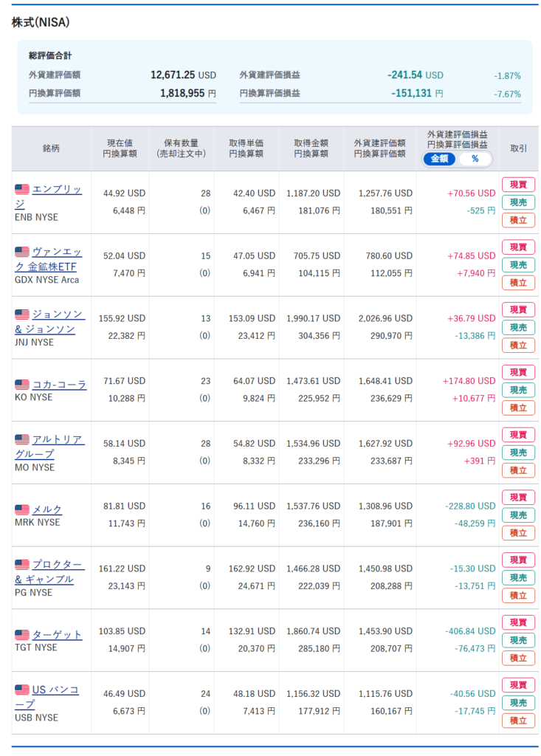Open コカ-コーラ stock detail link
The height and width of the screenshot is (756, 541).
(x=59, y=384)
